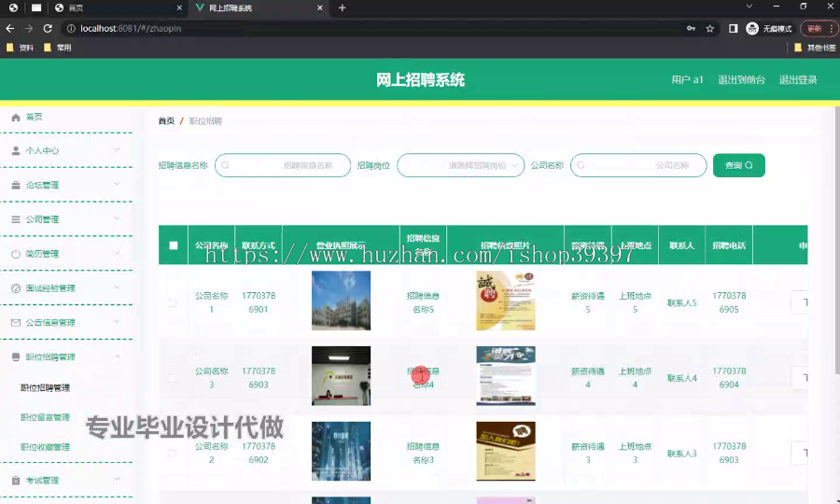Image resolution: width=840 pixels, height=504 pixels.
Task: Click the envelope icon beside 公告信息管理
Action: [x=16, y=322]
